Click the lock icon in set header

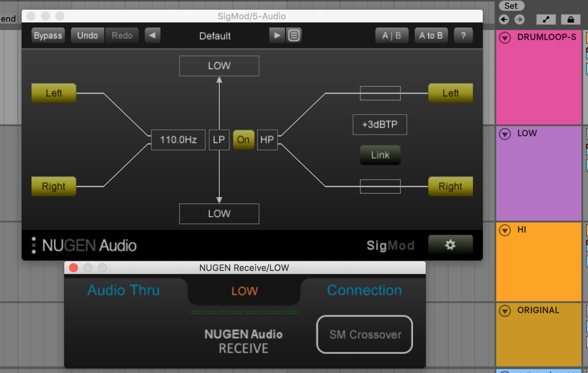coord(571,19)
